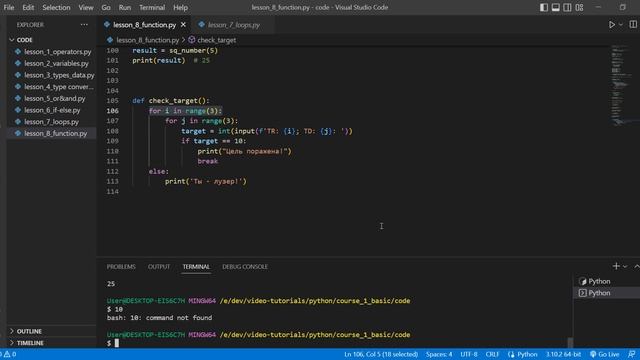Image resolution: width=640 pixels, height=360 pixels.
Task: Switch to lesson_7_loops.py tab
Action: 233,25
